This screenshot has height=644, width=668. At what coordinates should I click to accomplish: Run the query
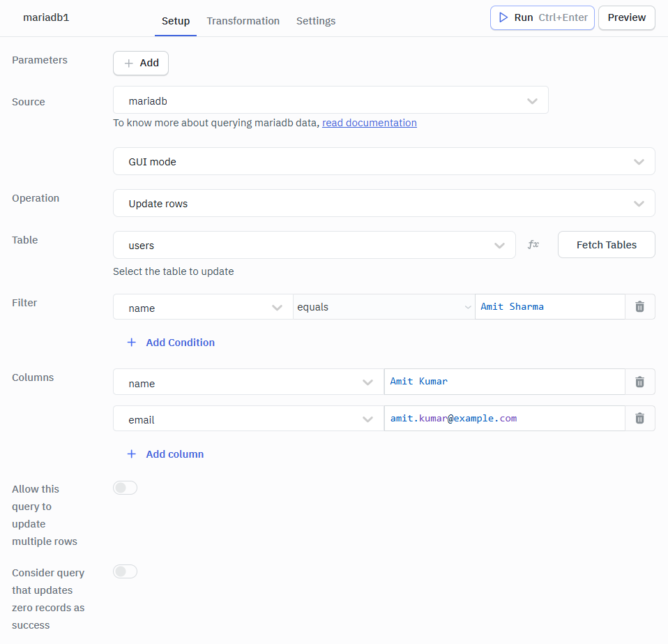click(542, 18)
